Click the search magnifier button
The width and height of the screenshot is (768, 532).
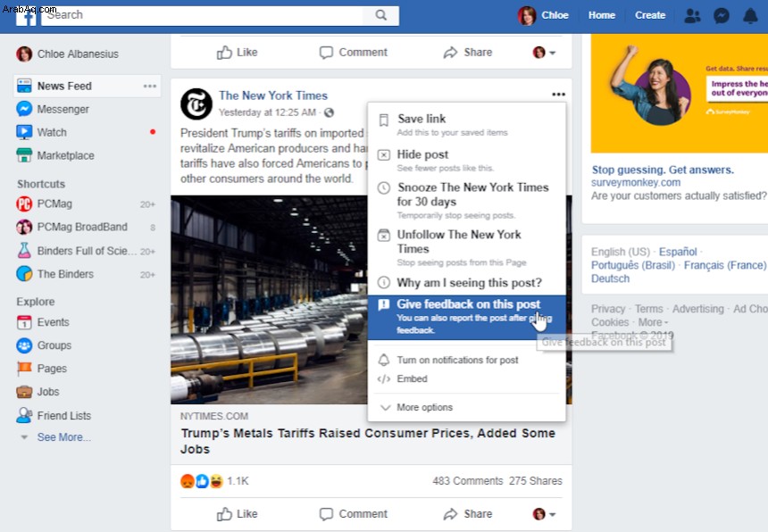coord(380,15)
